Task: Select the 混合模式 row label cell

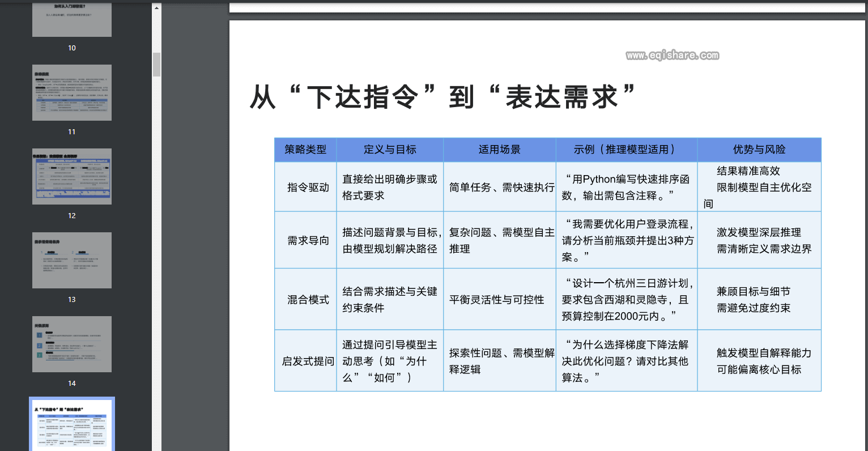Action: coord(308,299)
